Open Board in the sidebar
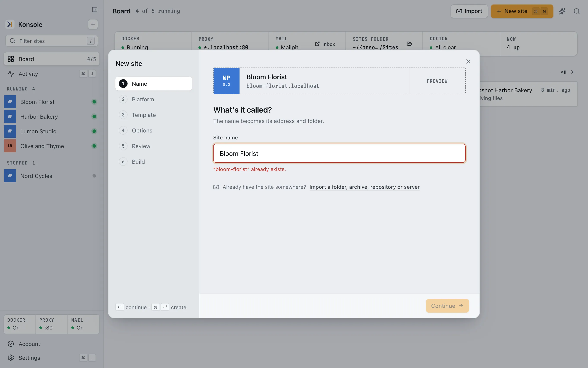This screenshot has width=588, height=368. (51, 59)
